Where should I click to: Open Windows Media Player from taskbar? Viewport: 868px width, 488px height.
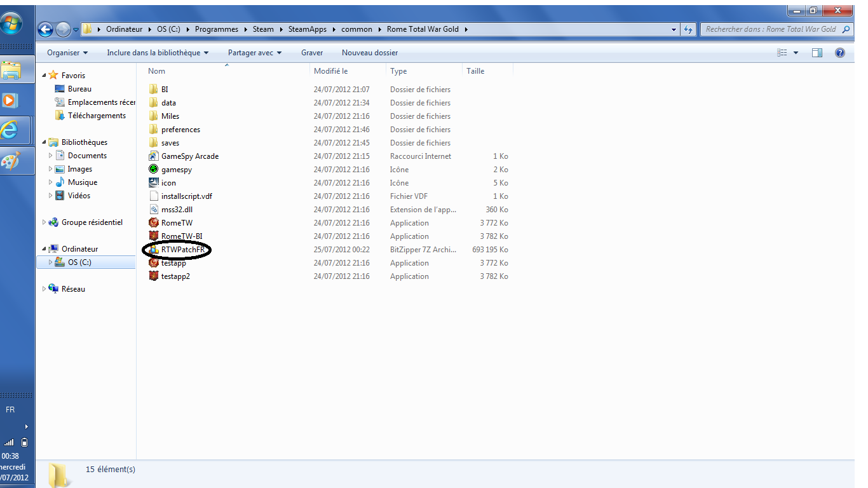click(10, 100)
